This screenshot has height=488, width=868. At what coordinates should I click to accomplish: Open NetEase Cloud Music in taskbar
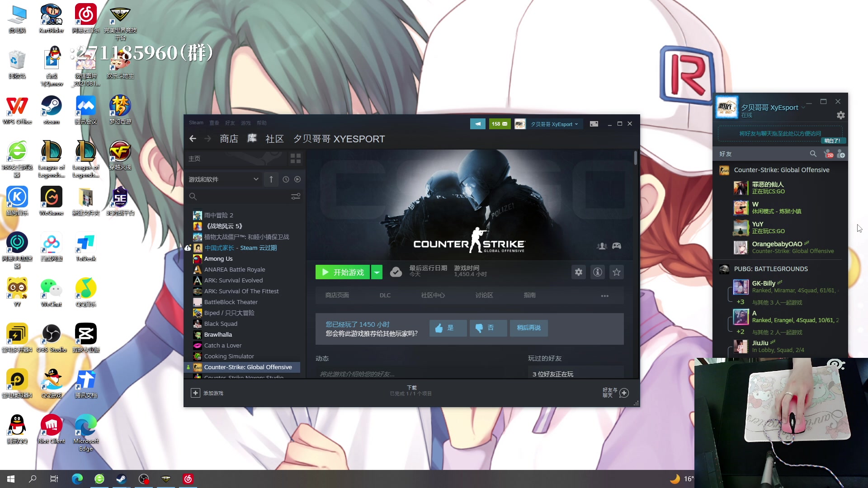(x=188, y=479)
